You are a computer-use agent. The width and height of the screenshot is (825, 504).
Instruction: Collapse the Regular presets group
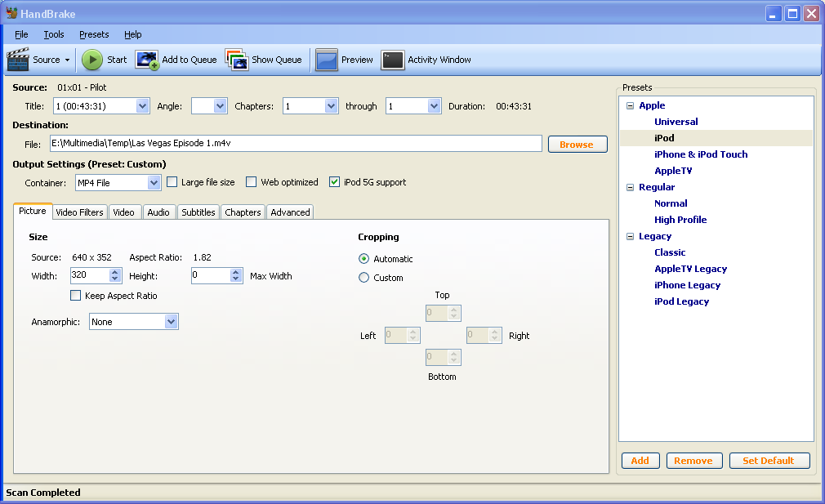tap(631, 187)
